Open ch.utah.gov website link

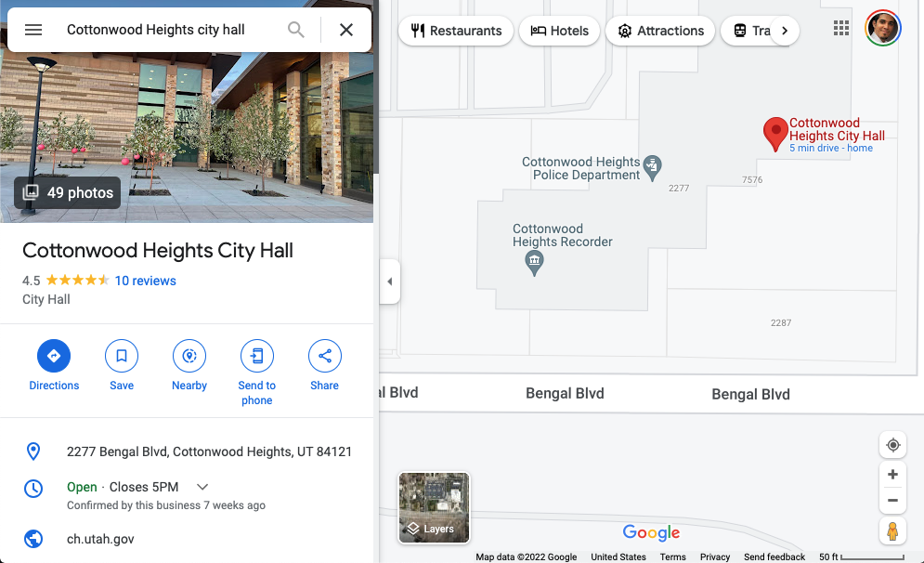coord(100,539)
